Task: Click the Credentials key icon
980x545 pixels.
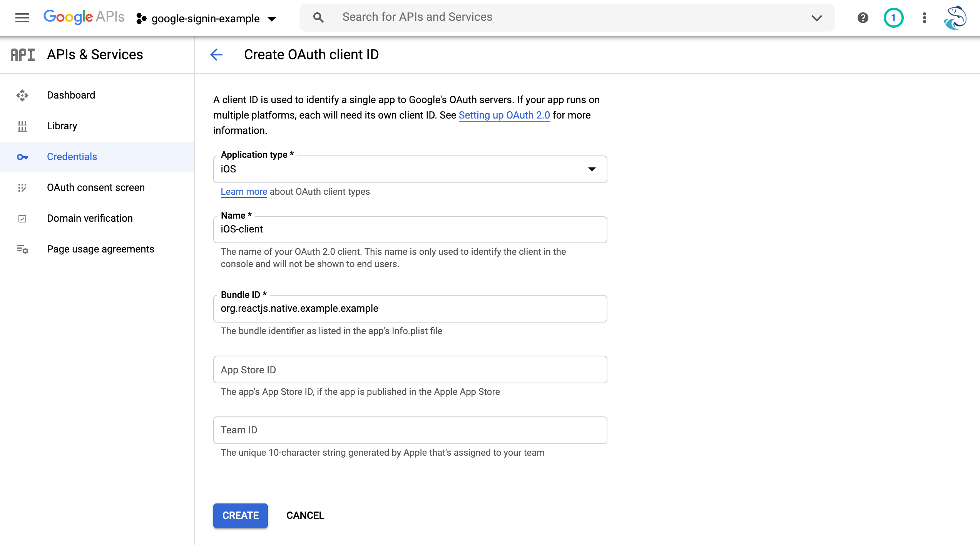Action: (x=22, y=157)
